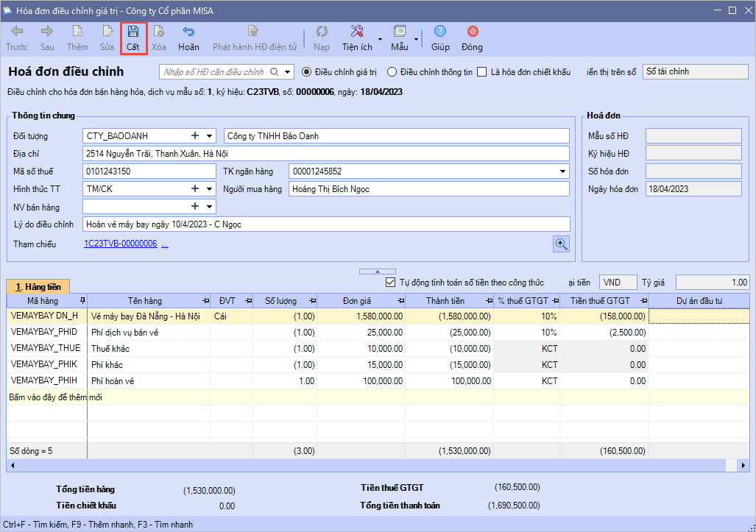
Task: Click the magnifier icon beside Tham chiếu
Action: click(561, 244)
